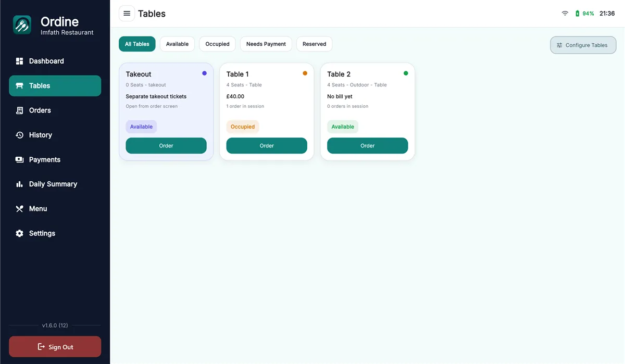The image size is (625, 364).
Task: Click the Table 1 card title
Action: [238, 74]
